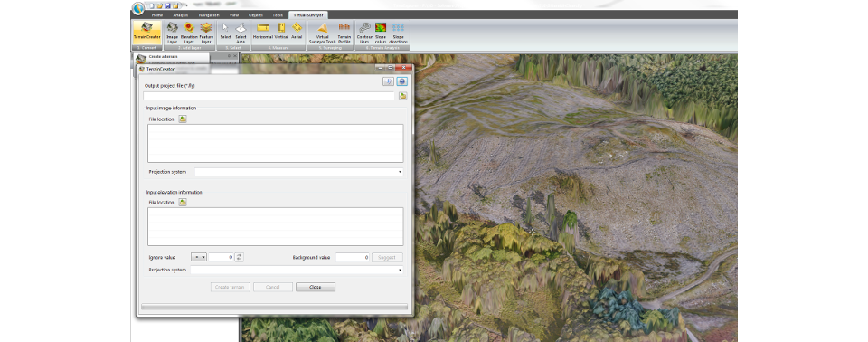This screenshot has width=868, height=342.
Task: Click the Suggest background value button
Action: click(x=387, y=257)
